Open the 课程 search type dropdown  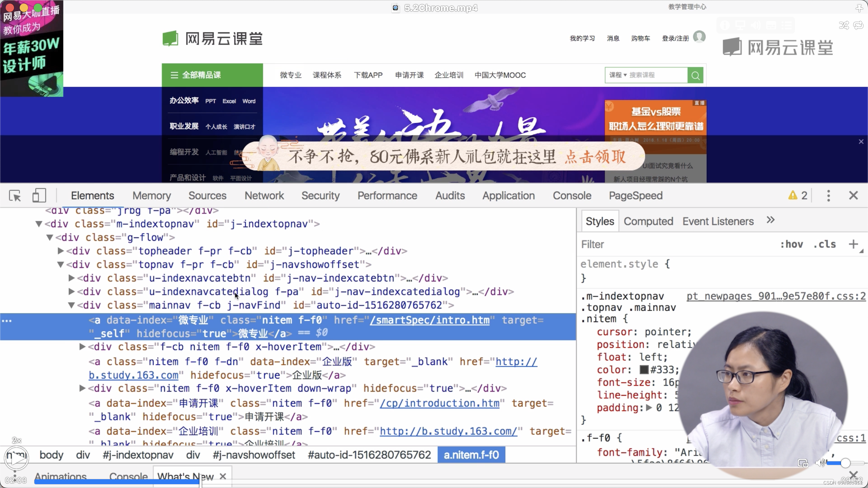[618, 75]
